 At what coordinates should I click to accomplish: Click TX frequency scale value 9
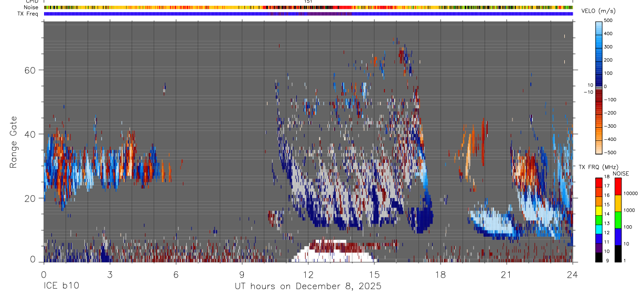coord(607,261)
